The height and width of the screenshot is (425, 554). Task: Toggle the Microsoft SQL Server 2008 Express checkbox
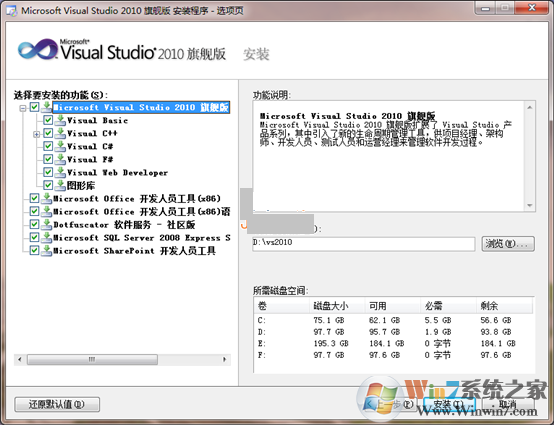tap(34, 237)
